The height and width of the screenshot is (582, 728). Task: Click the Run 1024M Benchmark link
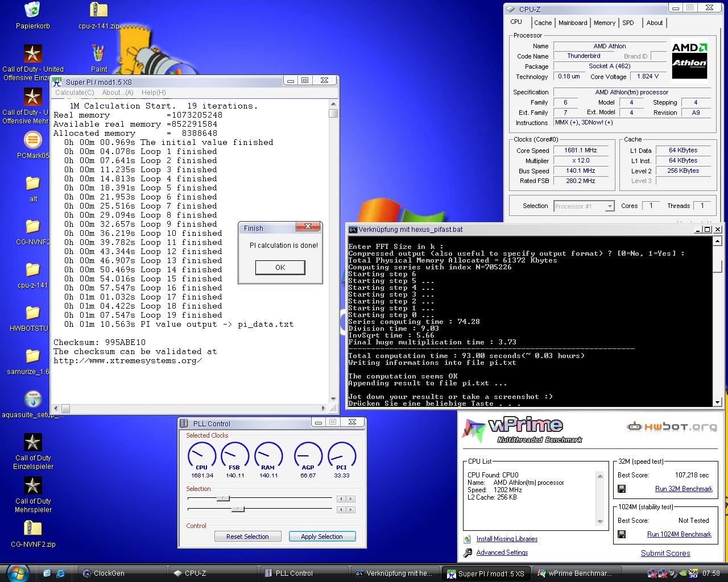click(x=679, y=534)
